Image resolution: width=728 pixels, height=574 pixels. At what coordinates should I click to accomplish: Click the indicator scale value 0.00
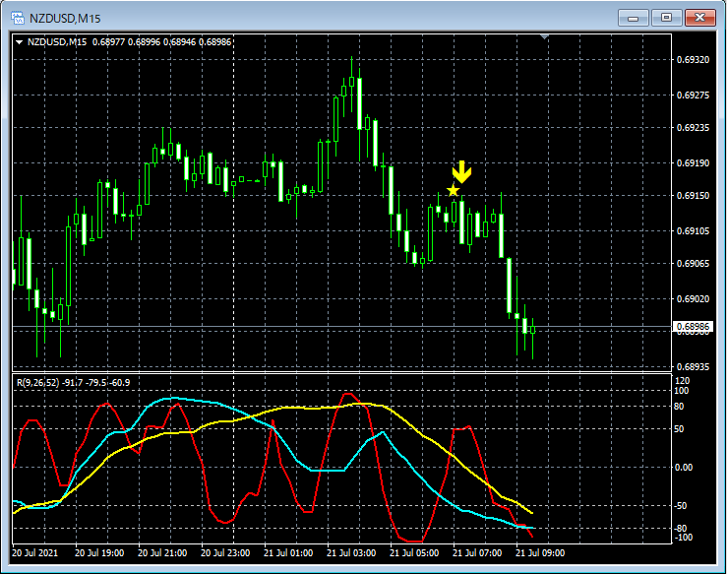pos(684,467)
